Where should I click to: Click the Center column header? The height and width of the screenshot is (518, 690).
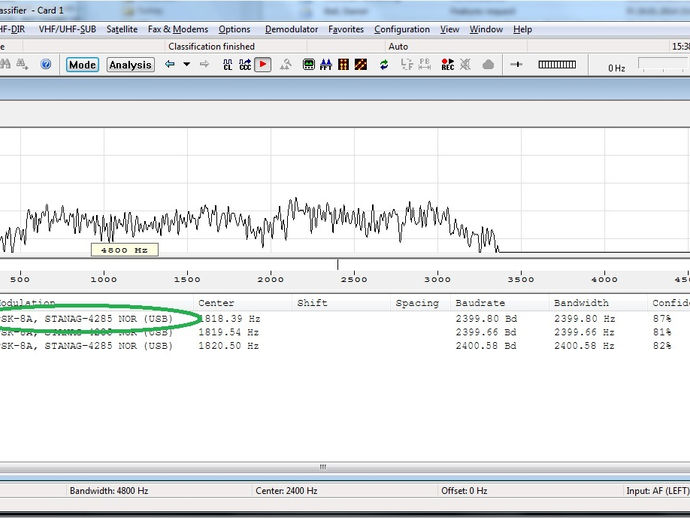click(243, 303)
